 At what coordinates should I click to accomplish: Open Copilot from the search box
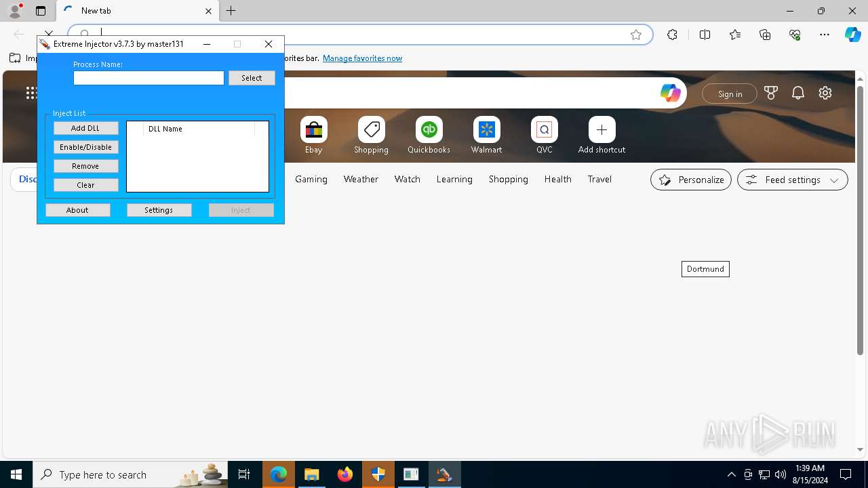pyautogui.click(x=670, y=94)
